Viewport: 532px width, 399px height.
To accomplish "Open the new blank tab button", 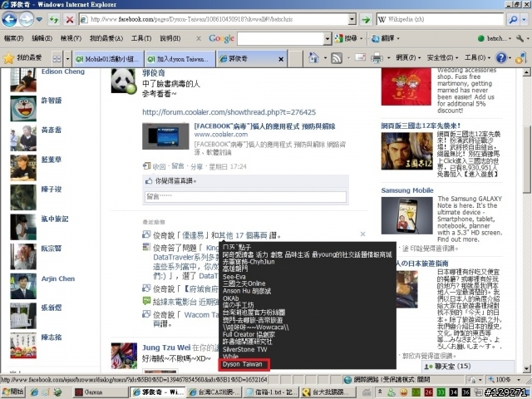I will tap(296, 59).
